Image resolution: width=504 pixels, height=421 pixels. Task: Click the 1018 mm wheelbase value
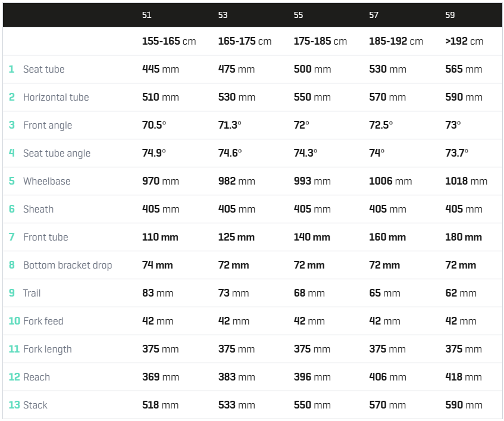(x=467, y=181)
